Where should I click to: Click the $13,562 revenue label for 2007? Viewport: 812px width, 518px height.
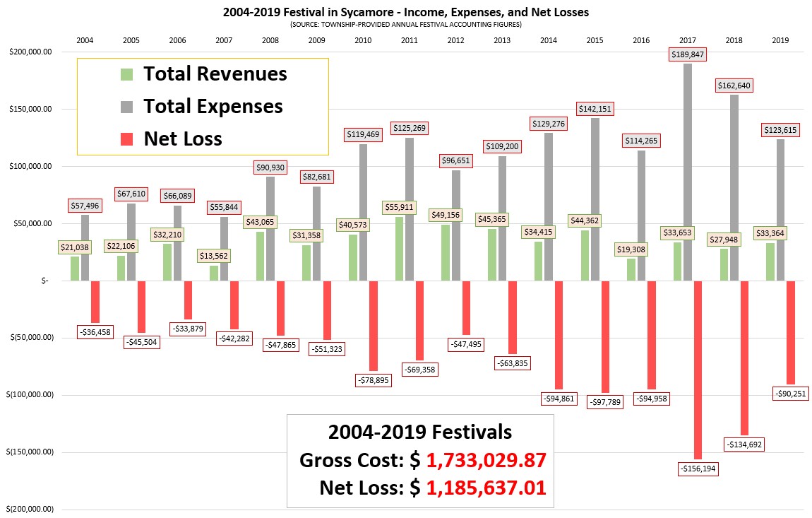213,256
